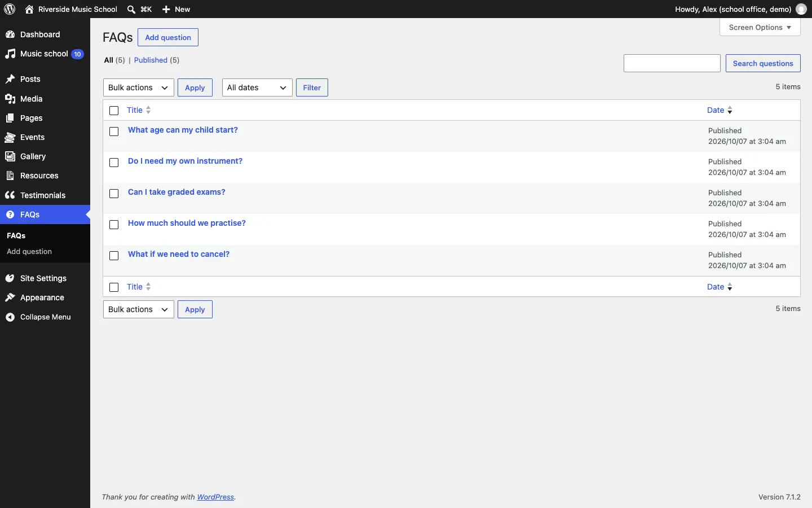Click the home icon beside Riverside Music School

[x=29, y=9]
